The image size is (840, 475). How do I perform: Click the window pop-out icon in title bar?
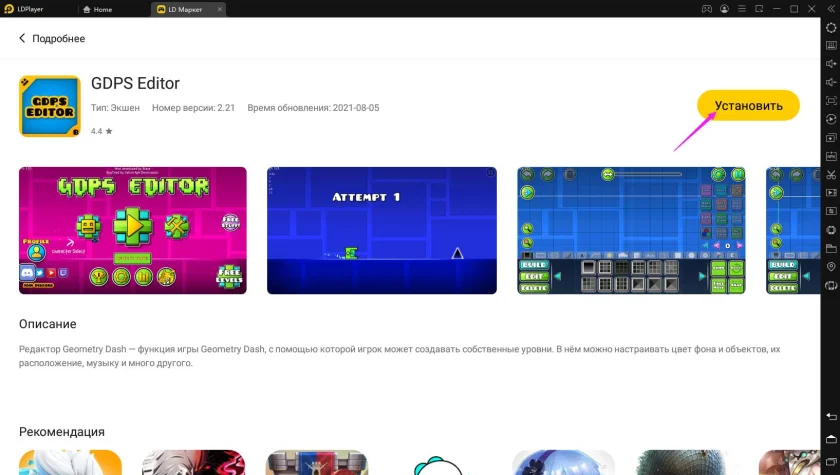tap(759, 9)
